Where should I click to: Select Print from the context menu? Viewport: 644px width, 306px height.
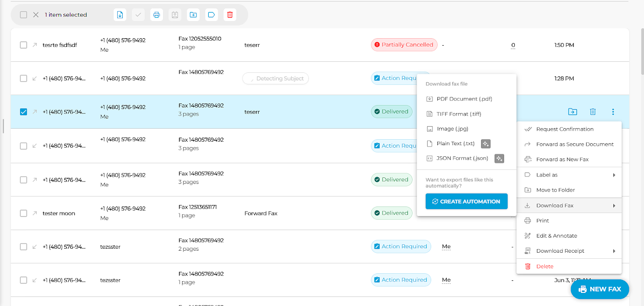(x=569, y=221)
